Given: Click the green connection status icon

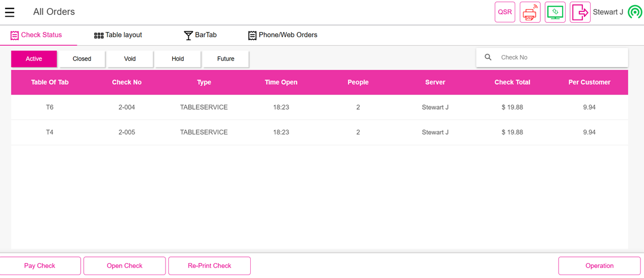Looking at the screenshot, I should click(x=635, y=12).
